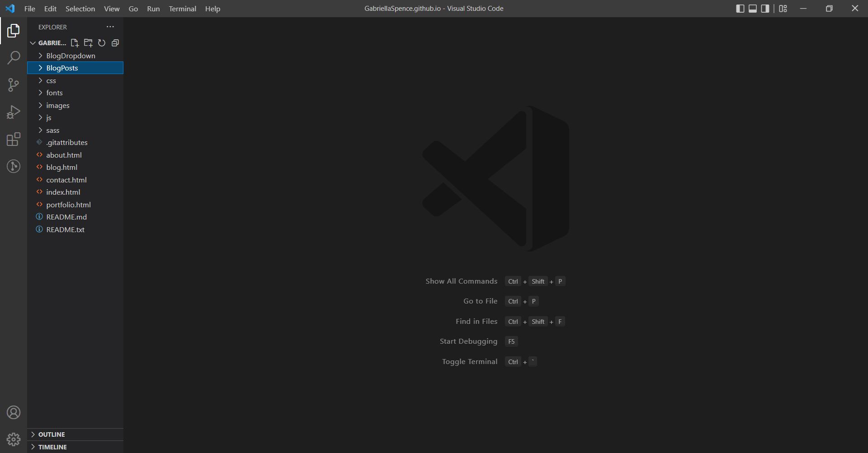Click the html icon beside index.html

(x=39, y=192)
